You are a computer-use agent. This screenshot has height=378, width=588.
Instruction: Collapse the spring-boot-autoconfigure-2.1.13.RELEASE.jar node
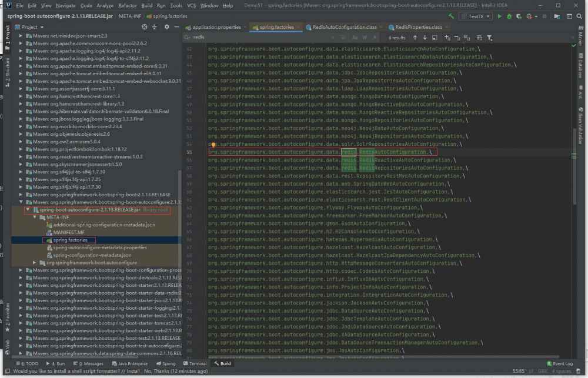click(27, 210)
